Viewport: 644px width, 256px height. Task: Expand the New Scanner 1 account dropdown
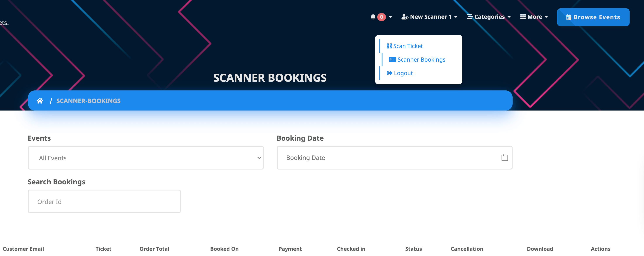pos(431,17)
